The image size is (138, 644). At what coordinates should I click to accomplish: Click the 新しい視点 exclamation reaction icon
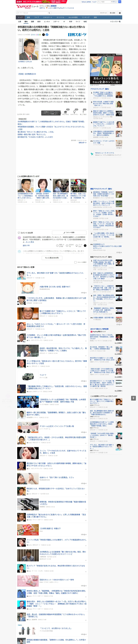click(83, 112)
